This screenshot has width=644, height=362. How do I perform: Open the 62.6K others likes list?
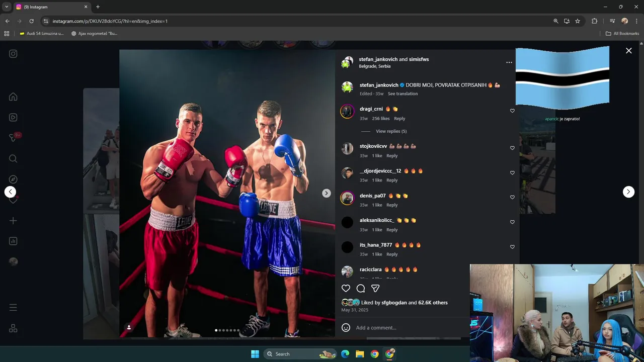[x=433, y=303]
